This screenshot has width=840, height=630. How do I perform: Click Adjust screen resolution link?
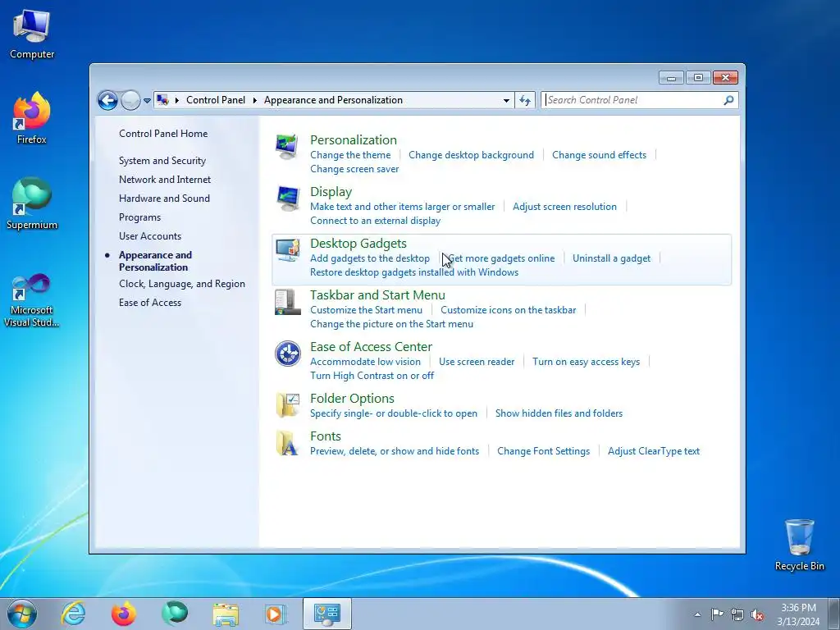(x=564, y=207)
